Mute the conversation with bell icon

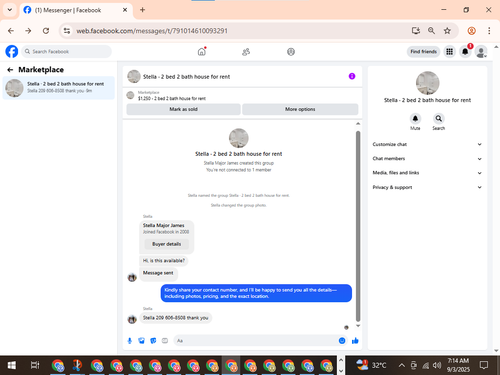pos(415,119)
